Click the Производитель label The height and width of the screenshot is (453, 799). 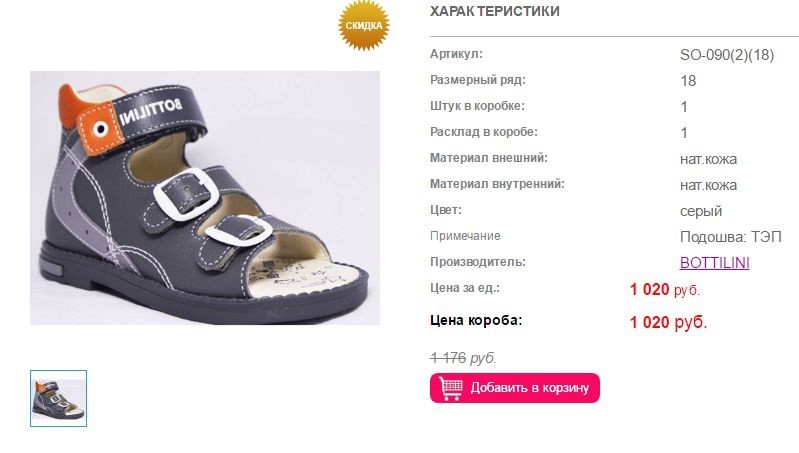477,262
